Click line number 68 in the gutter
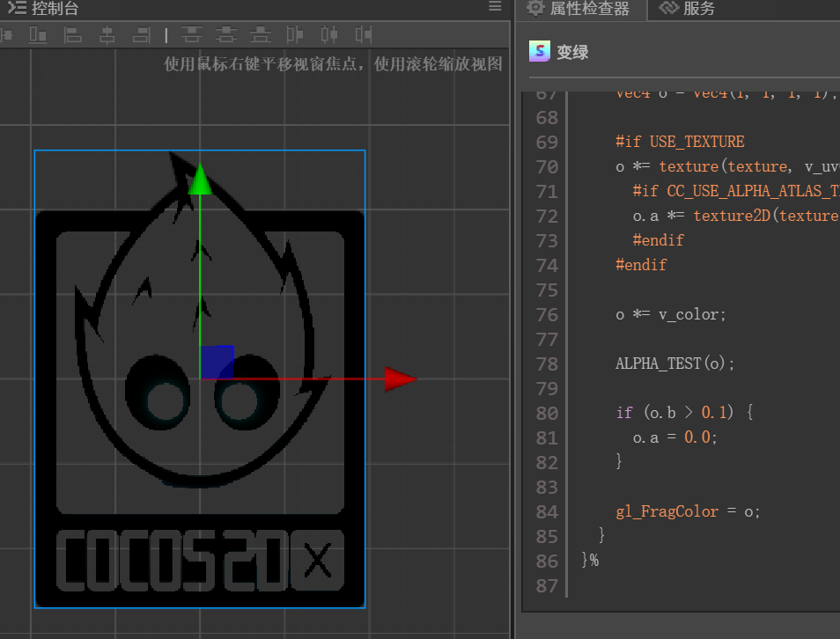 (547, 118)
